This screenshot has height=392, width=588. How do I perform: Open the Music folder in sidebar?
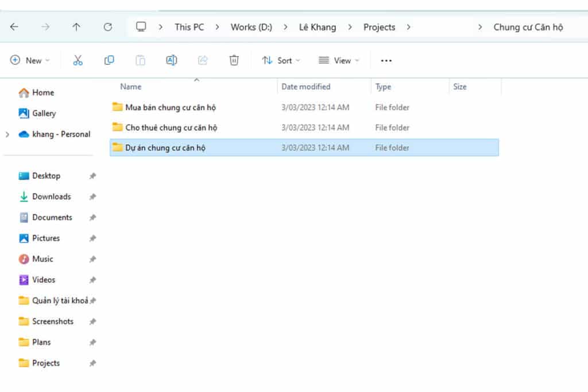point(36,259)
